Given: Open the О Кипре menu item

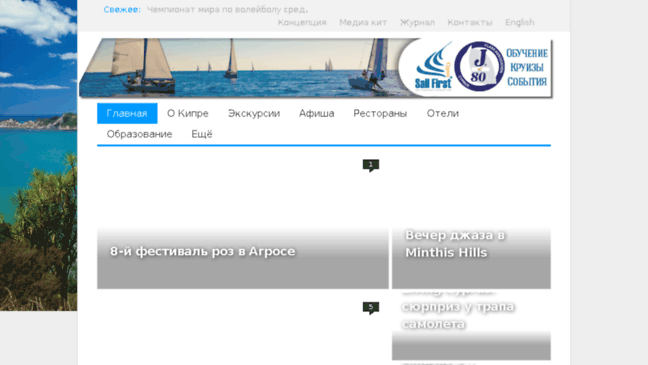Looking at the screenshot, I should (x=188, y=113).
